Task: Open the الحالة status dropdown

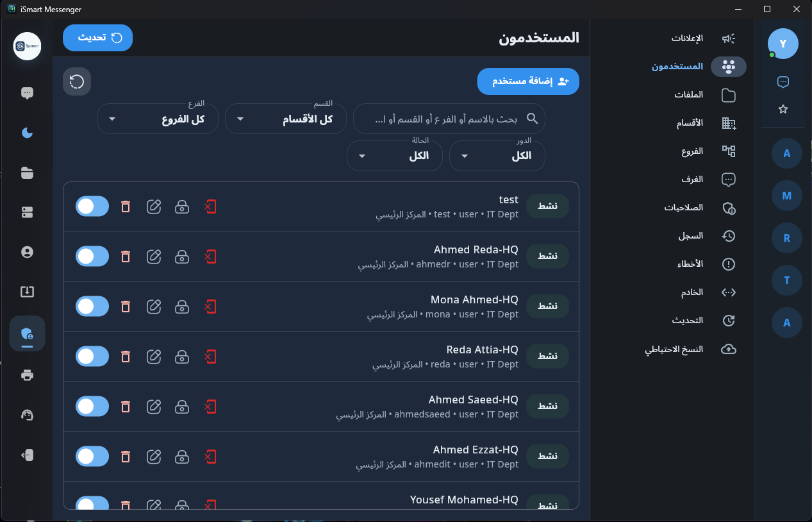Action: coord(395,156)
